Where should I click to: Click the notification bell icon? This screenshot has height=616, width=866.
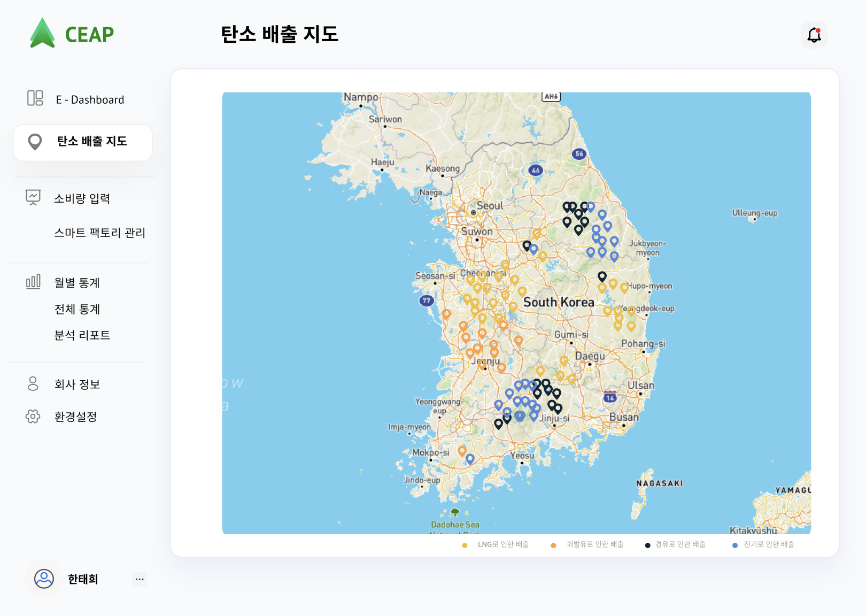(814, 35)
